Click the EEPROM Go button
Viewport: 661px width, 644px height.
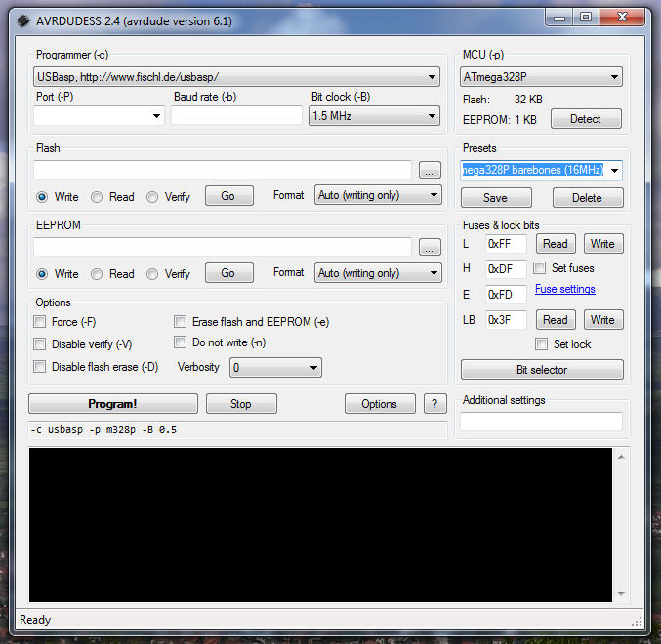point(229,273)
